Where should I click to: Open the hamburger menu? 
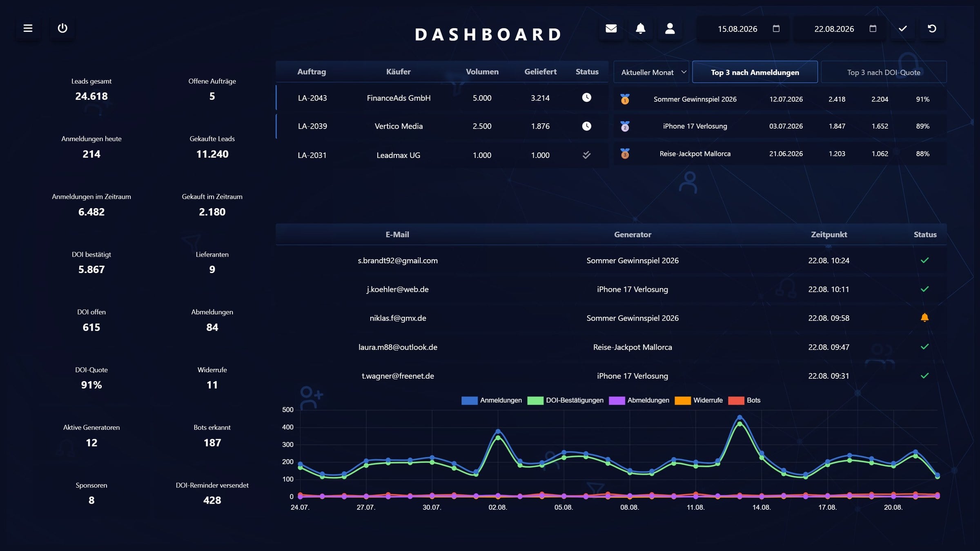tap(28, 28)
